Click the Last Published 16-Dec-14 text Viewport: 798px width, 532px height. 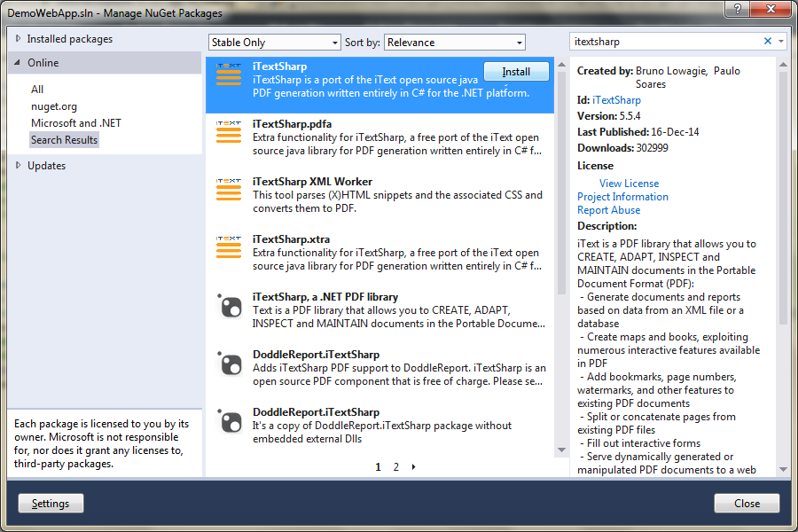[638, 132]
